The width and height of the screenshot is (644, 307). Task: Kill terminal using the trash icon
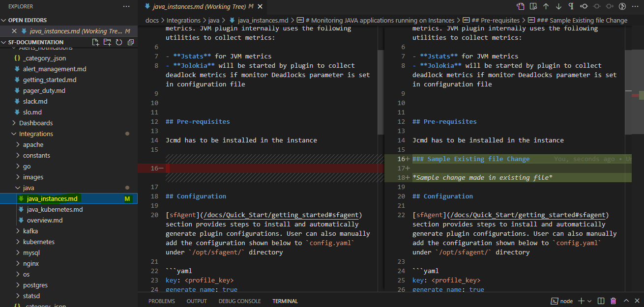pyautogui.click(x=613, y=301)
